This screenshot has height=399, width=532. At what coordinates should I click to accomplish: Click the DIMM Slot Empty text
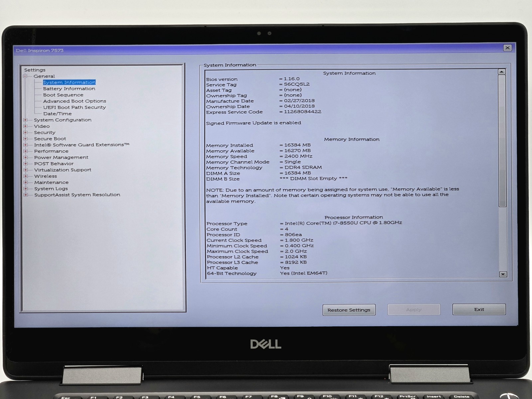click(314, 179)
